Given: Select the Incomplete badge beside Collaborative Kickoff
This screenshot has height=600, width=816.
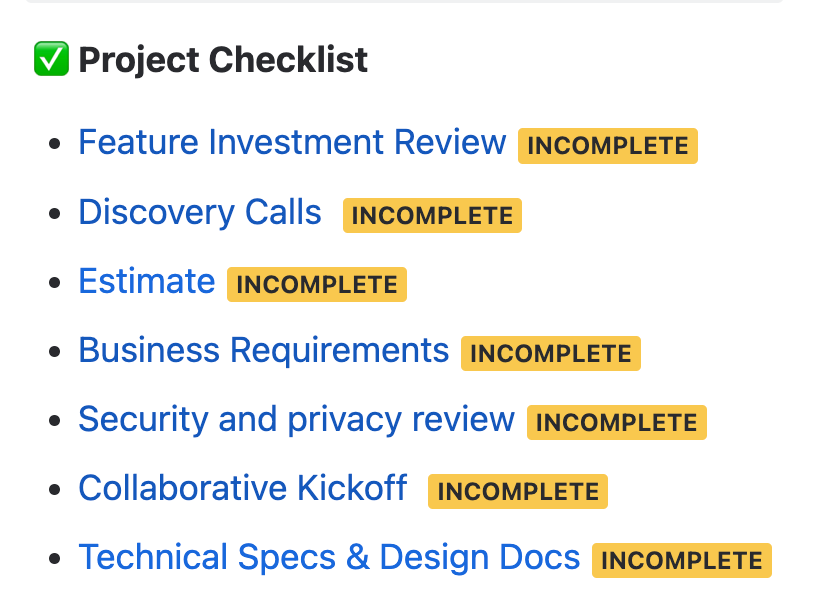Looking at the screenshot, I should click(518, 492).
